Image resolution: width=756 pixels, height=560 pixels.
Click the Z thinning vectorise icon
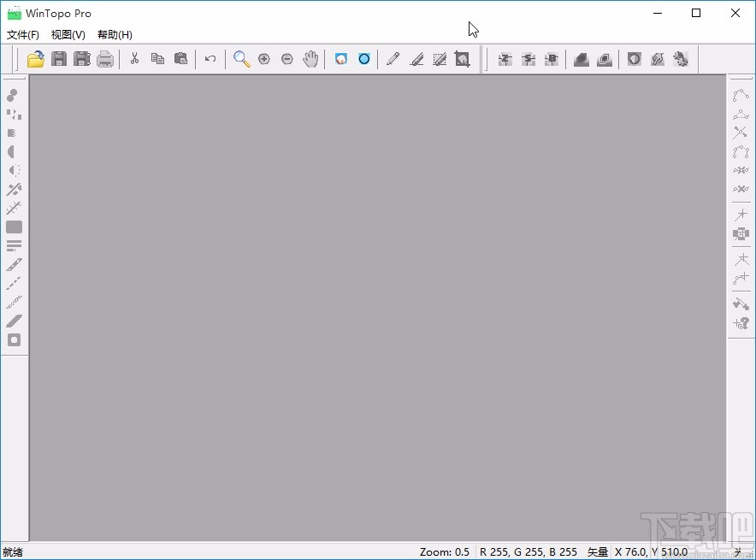click(x=505, y=59)
